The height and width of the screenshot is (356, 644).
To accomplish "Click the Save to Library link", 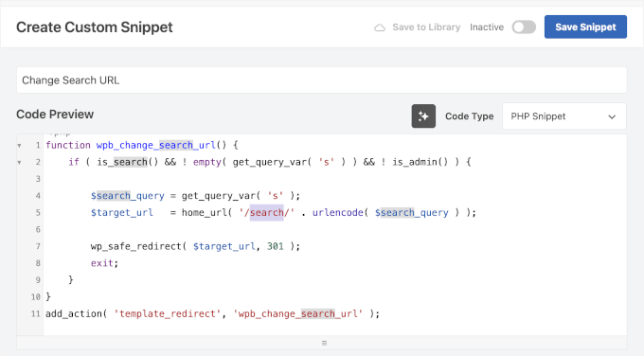I will click(x=426, y=27).
